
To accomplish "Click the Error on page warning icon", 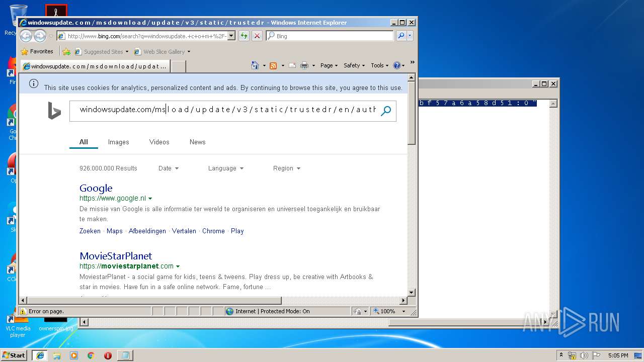I will [x=23, y=311].
